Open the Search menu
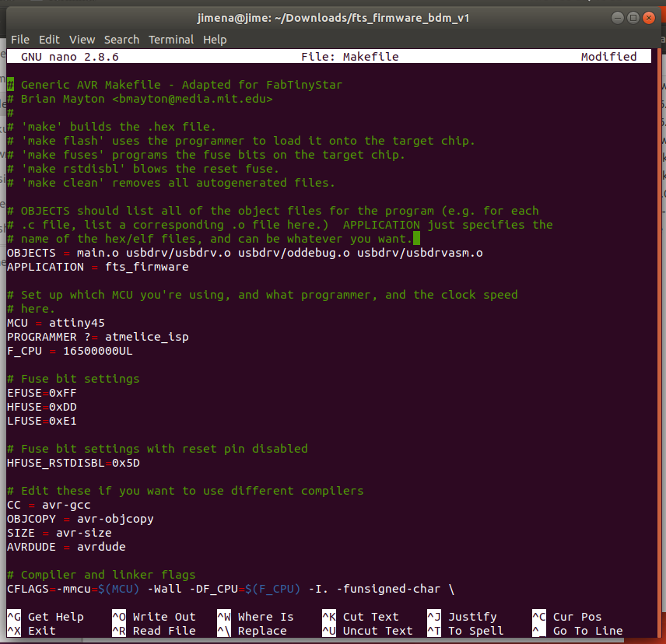Image resolution: width=666 pixels, height=644 pixels. pos(121,40)
